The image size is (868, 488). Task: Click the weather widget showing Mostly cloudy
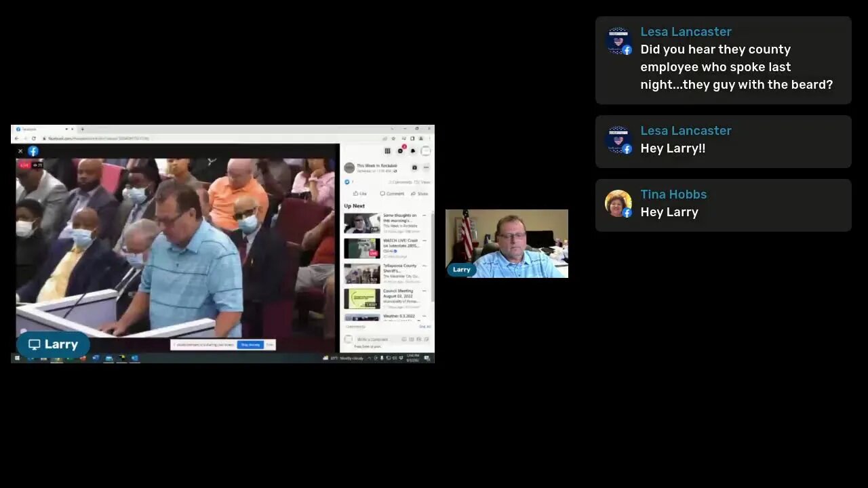344,358
